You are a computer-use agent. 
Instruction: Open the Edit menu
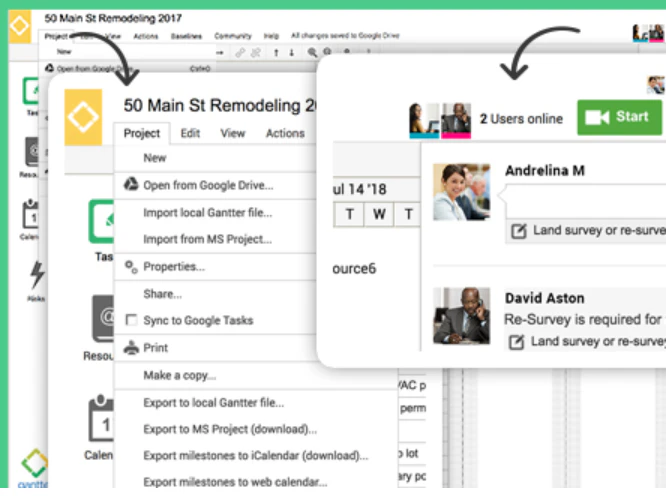(190, 133)
